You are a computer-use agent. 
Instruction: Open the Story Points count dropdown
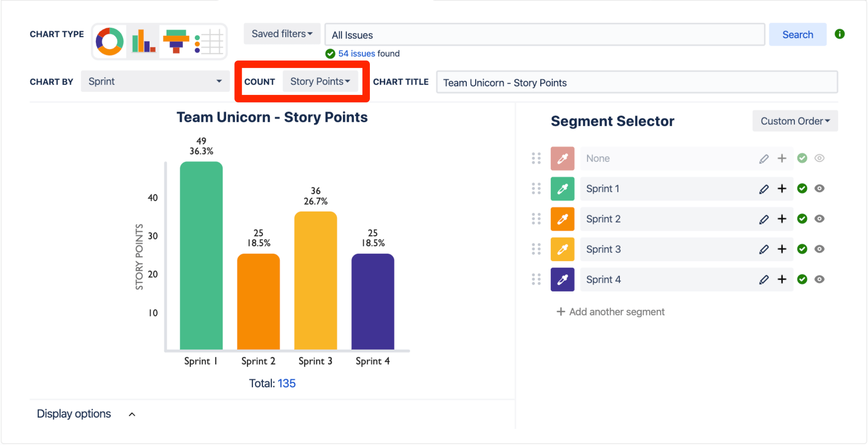(x=320, y=81)
